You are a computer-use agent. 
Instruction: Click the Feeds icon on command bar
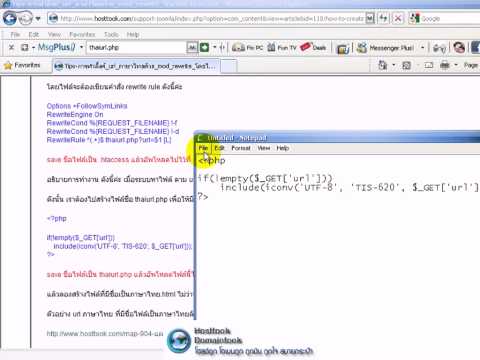(406, 65)
